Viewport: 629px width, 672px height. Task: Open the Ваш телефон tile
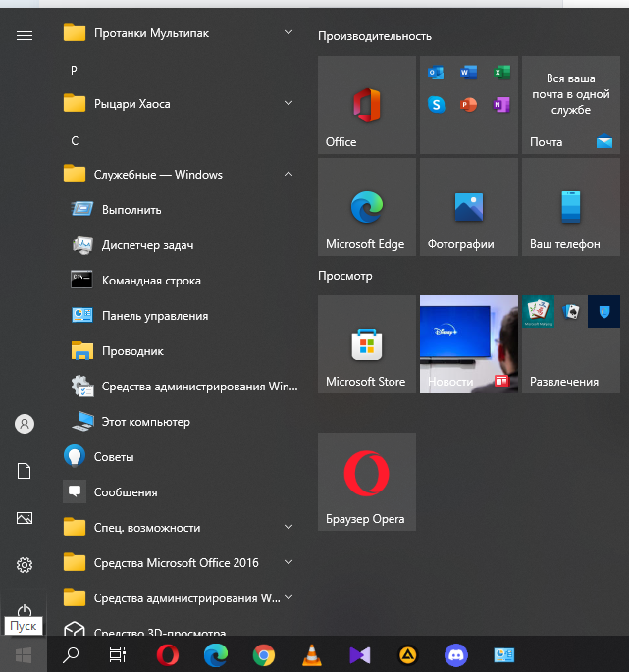point(571,207)
